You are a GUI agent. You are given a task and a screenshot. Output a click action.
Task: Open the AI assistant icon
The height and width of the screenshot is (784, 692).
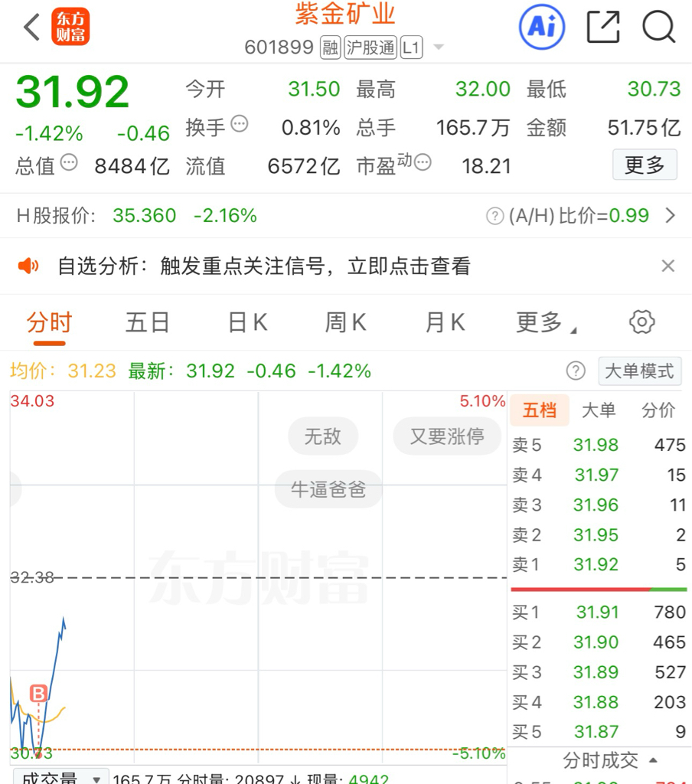(x=542, y=27)
